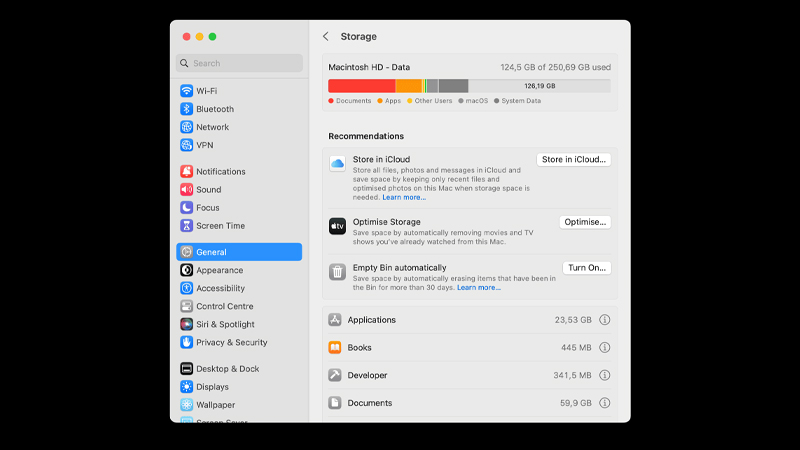Click Privacy & Security sidebar label
Viewport: 800px width, 450px height.
point(232,342)
